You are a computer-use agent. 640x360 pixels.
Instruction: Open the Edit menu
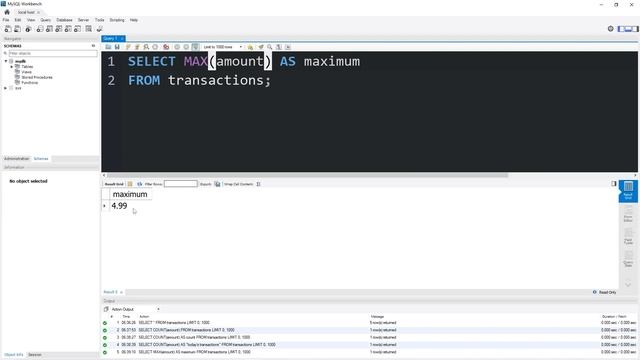point(18,20)
